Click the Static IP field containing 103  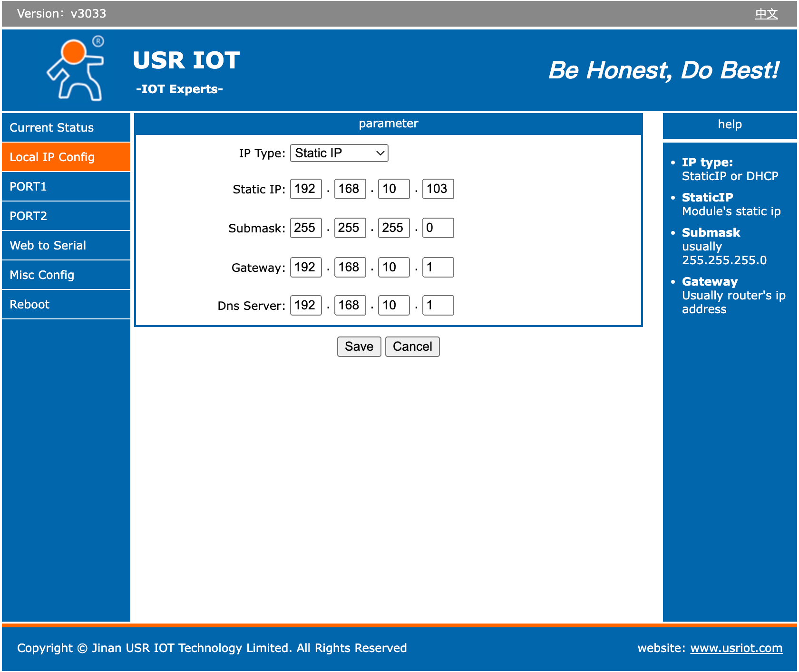click(x=438, y=189)
